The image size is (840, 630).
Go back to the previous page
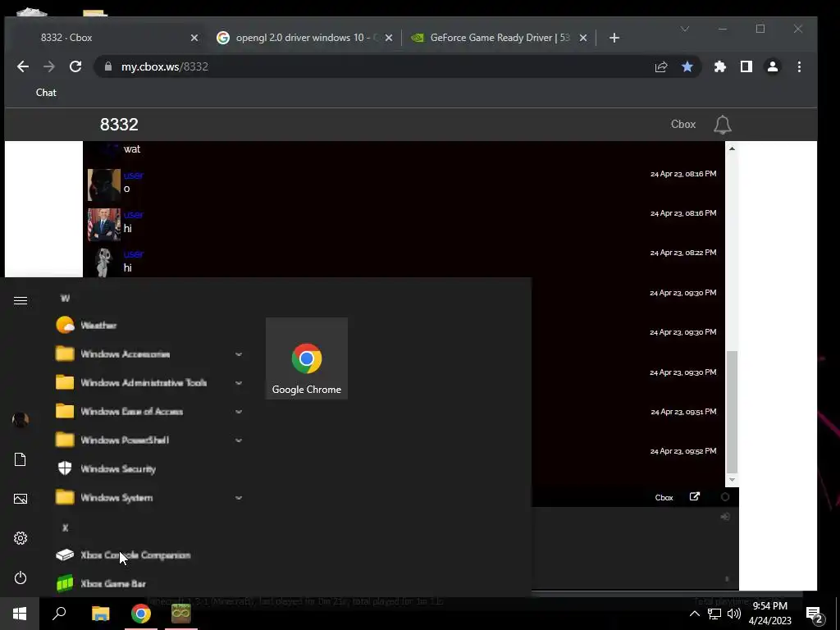tap(23, 66)
